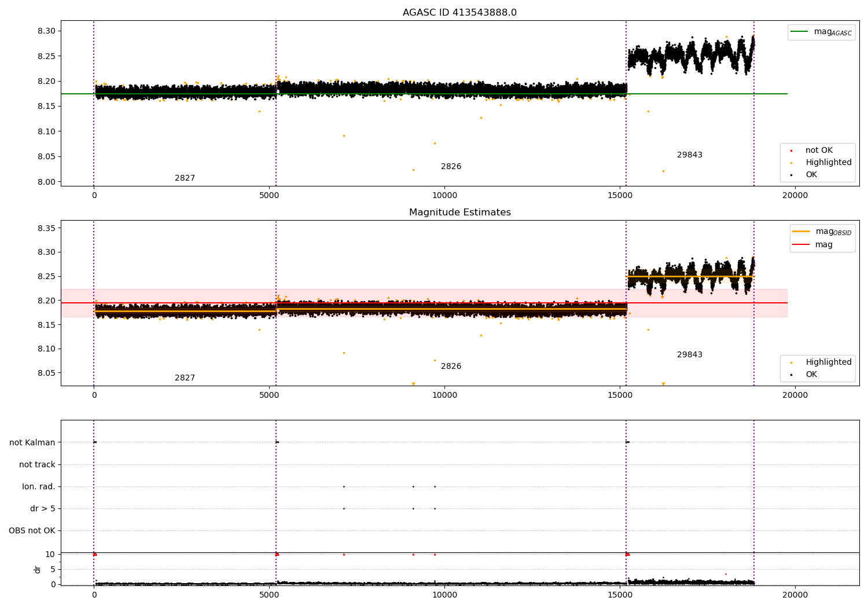The width and height of the screenshot is (868, 608).
Task: Click the '8.05' tick label on the Magnitude Estimates plot
Action: 46,373
